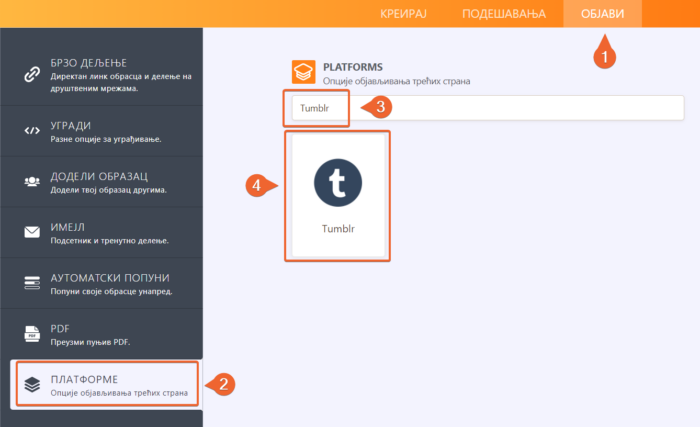Open the КРЕИРАЈ tab
700x427 pixels.
tap(403, 14)
